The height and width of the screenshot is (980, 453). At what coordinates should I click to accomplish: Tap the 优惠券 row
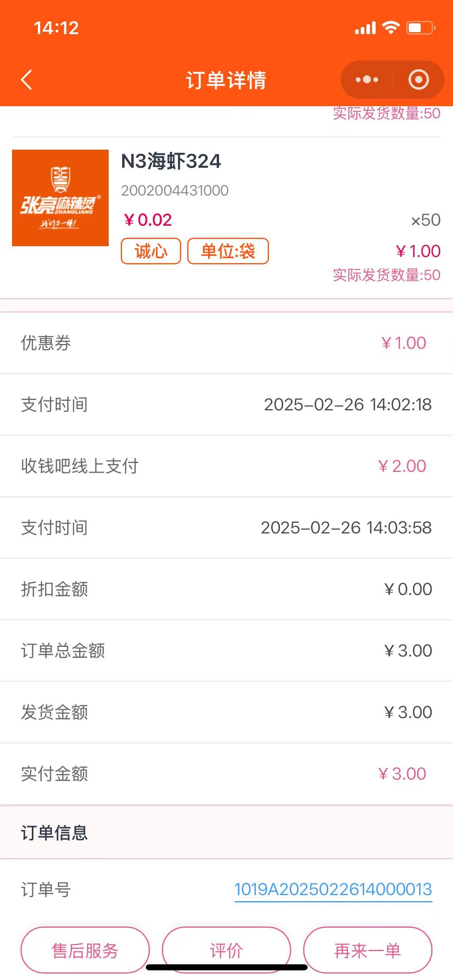tap(226, 343)
